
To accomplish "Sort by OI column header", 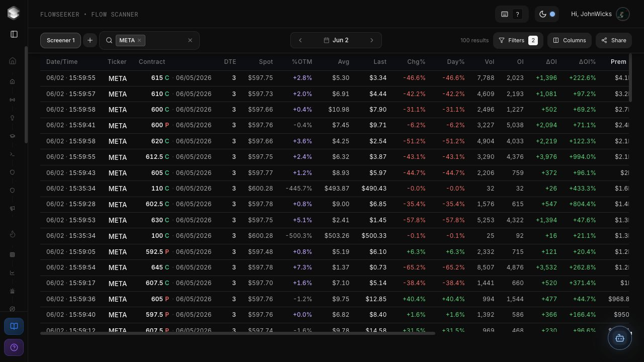I will 520,62.
